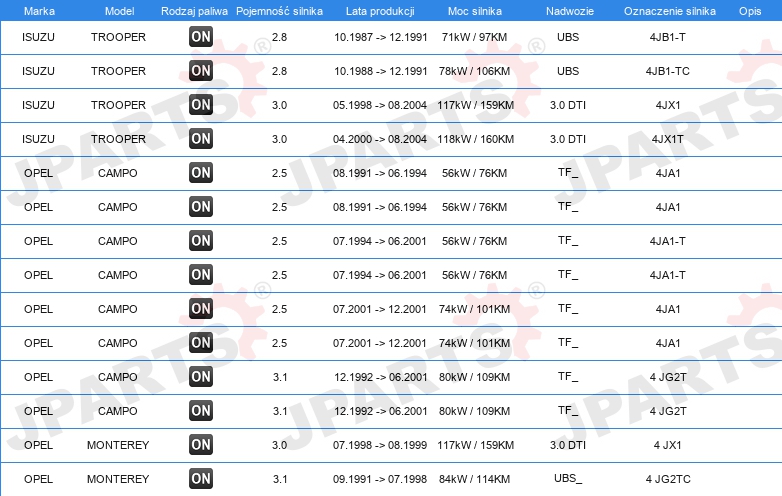The height and width of the screenshot is (496, 782).
Task: Click the ON fuel icon in the 4 JG2TC row
Action: coord(201,479)
